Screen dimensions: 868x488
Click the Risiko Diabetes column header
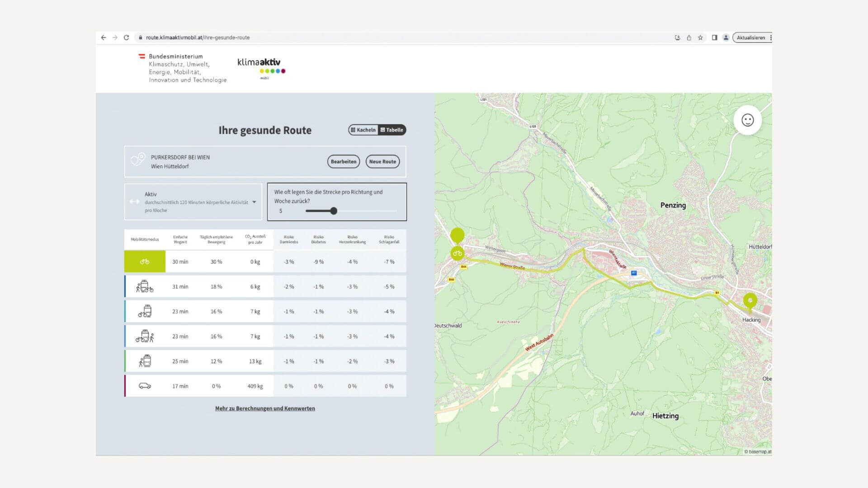tap(318, 239)
